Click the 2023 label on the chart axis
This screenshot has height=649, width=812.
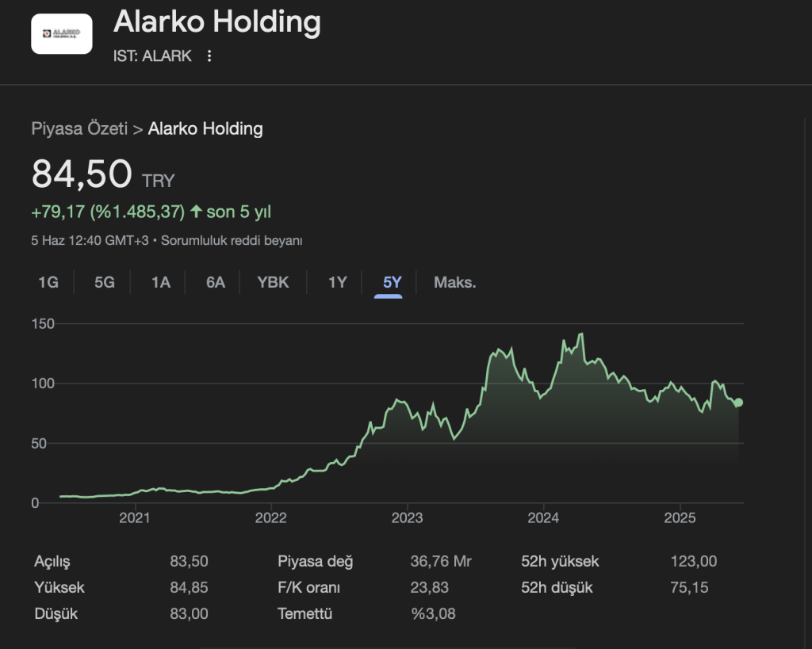(x=407, y=518)
